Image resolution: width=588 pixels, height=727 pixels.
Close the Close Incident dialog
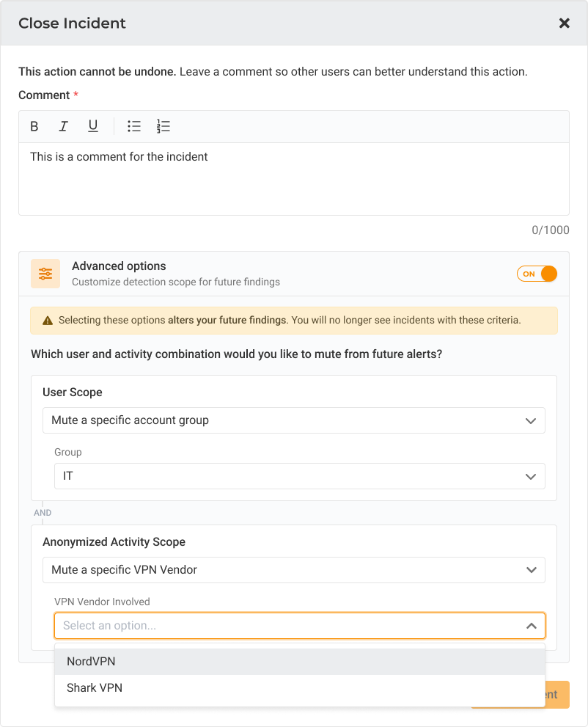click(x=564, y=23)
